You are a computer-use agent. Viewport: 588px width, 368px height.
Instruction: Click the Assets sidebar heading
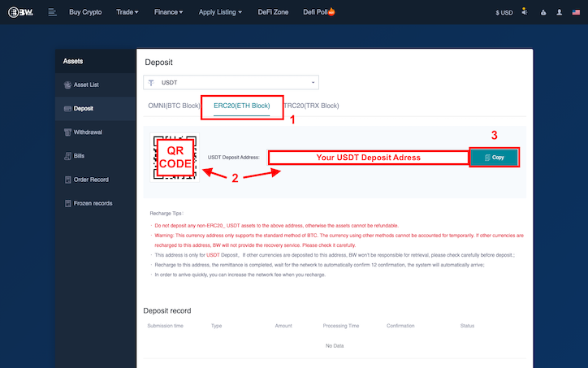[73, 61]
